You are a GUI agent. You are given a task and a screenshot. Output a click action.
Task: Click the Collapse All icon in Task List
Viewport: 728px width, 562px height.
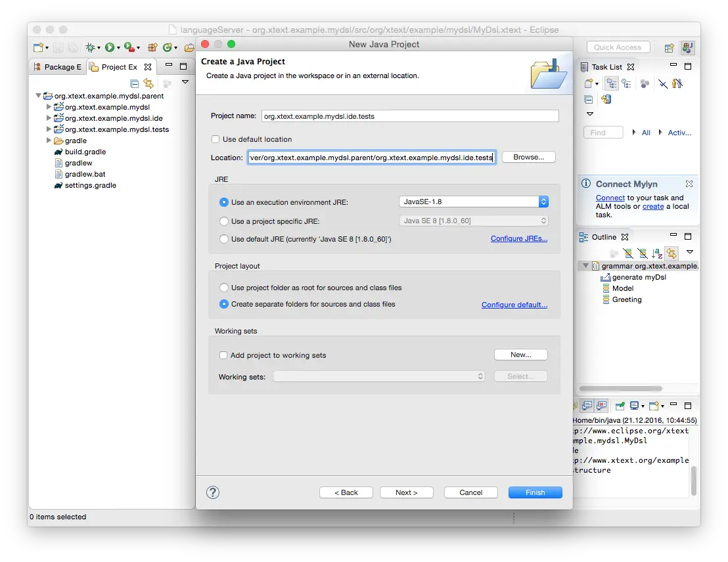pos(588,99)
